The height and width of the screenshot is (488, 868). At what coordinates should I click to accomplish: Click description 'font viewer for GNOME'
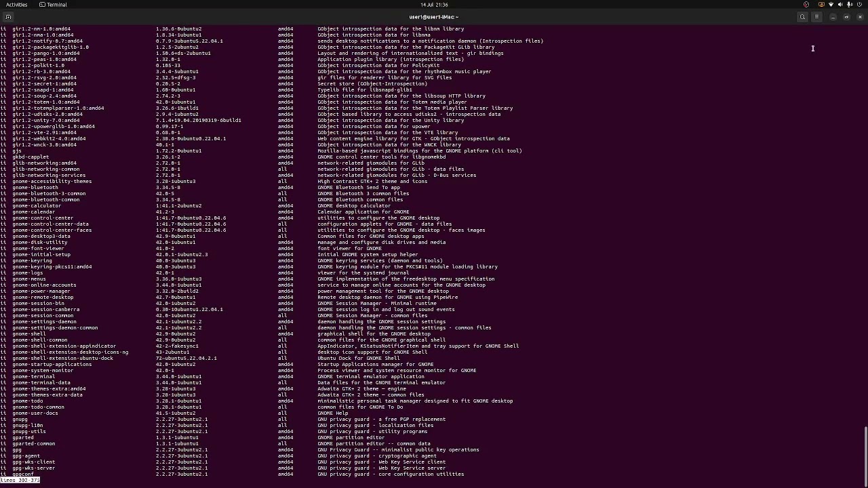[349, 249]
